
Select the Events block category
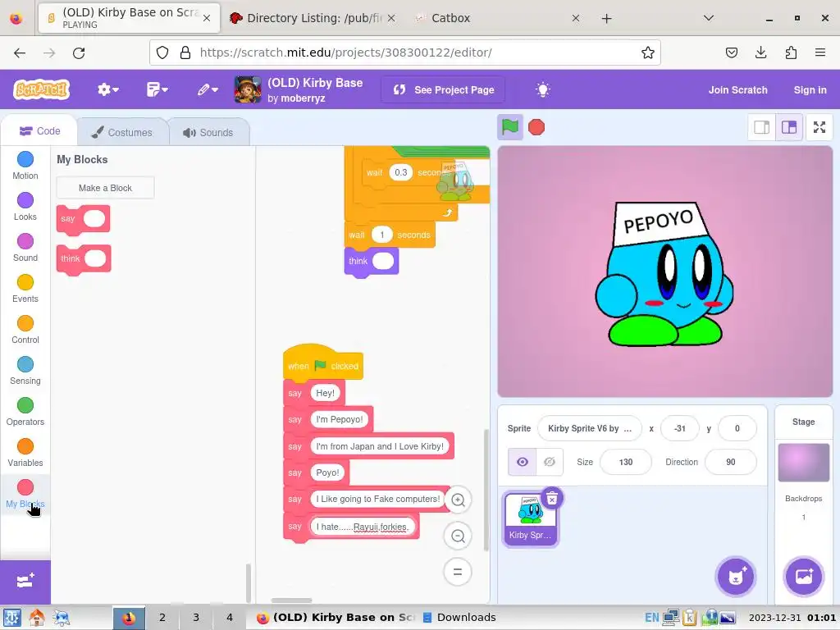(x=25, y=289)
